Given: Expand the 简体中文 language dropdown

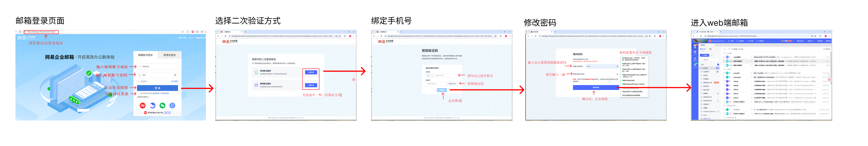Looking at the screenshot, I should pos(811,41).
